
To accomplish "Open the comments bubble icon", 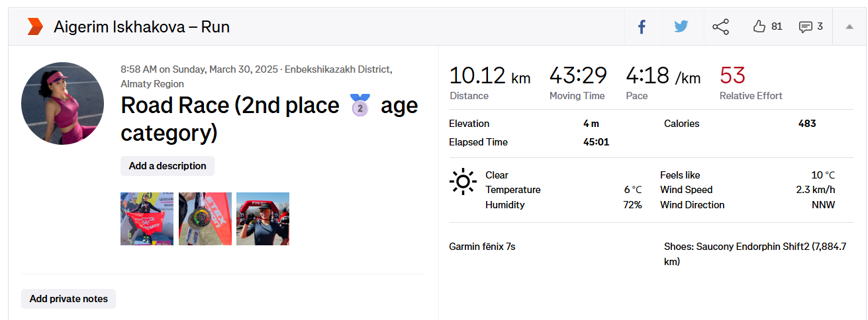I will coord(805,27).
